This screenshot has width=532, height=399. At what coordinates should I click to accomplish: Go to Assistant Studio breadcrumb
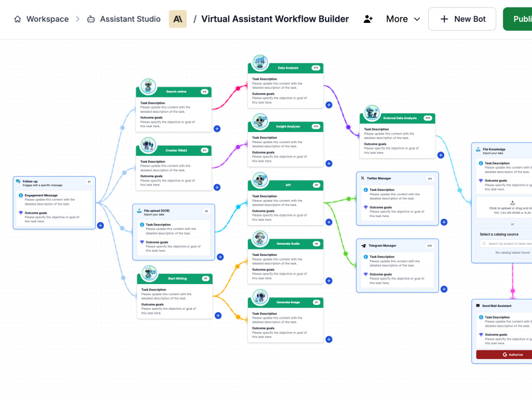pyautogui.click(x=130, y=19)
